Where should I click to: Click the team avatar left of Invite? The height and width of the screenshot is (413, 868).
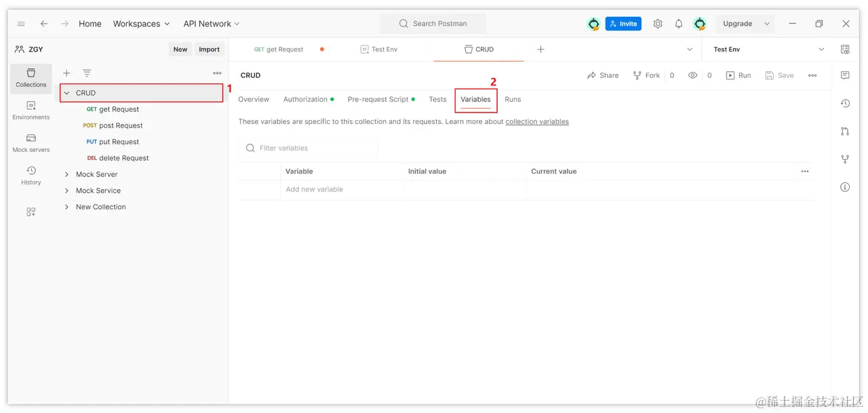coord(593,24)
